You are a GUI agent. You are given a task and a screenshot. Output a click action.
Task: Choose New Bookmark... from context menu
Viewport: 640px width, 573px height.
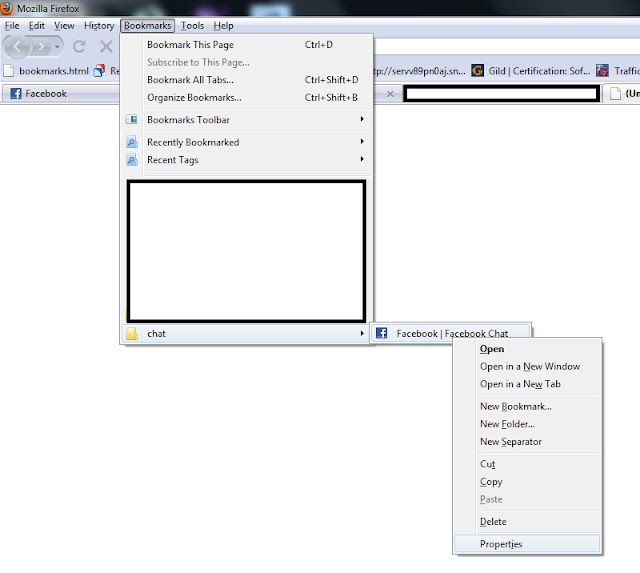(527, 406)
